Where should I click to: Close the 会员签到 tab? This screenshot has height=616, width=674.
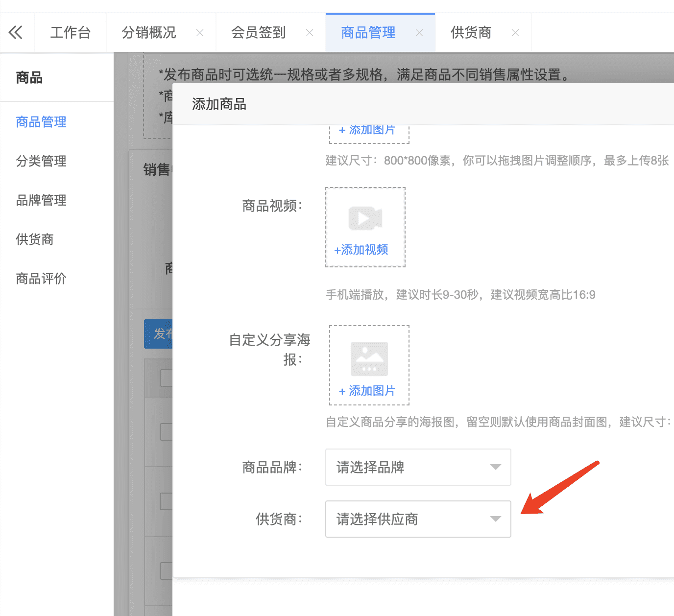coord(310,33)
